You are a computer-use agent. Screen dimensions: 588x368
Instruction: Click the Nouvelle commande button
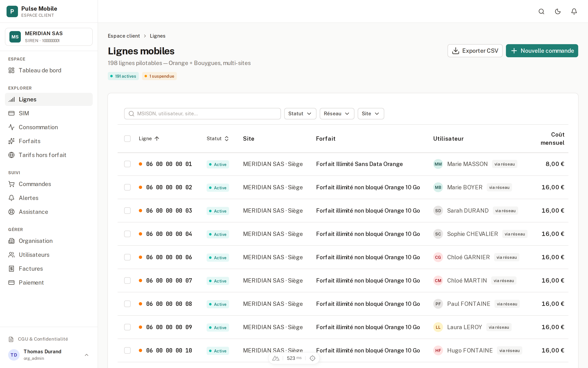point(542,51)
